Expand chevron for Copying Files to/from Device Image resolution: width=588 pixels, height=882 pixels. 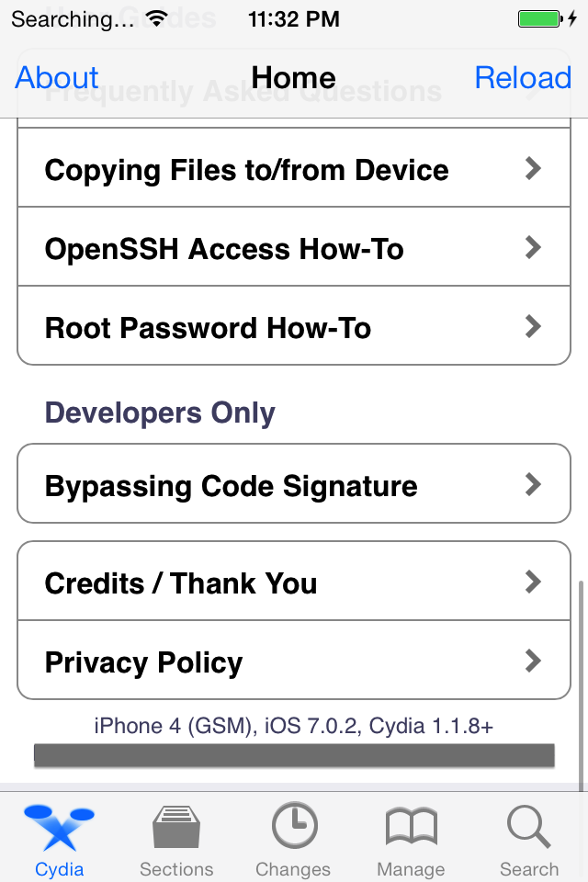pos(533,168)
